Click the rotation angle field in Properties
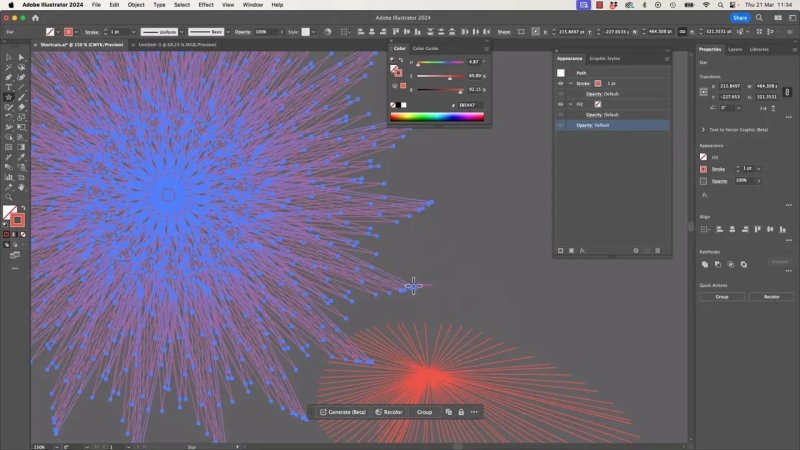The height and width of the screenshot is (450, 800). point(728,108)
